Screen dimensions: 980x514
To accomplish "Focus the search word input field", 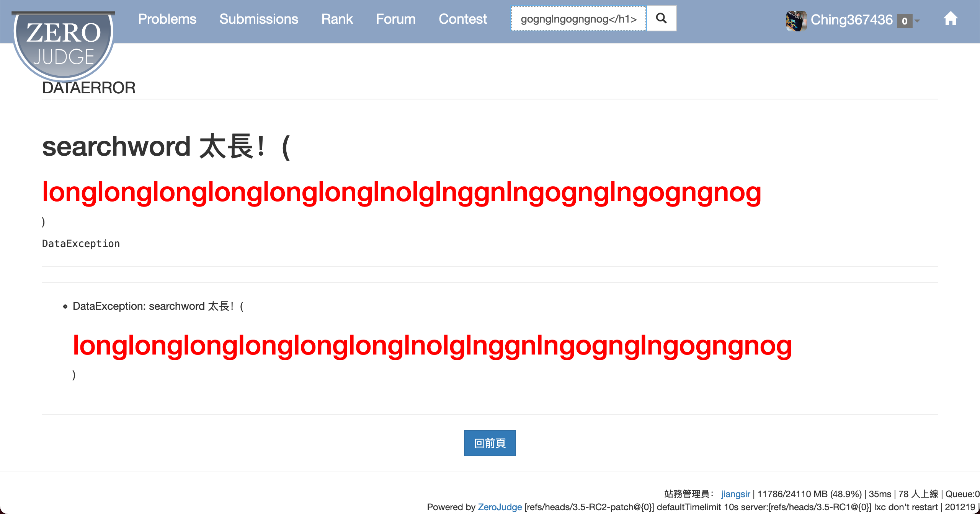I will click(578, 19).
